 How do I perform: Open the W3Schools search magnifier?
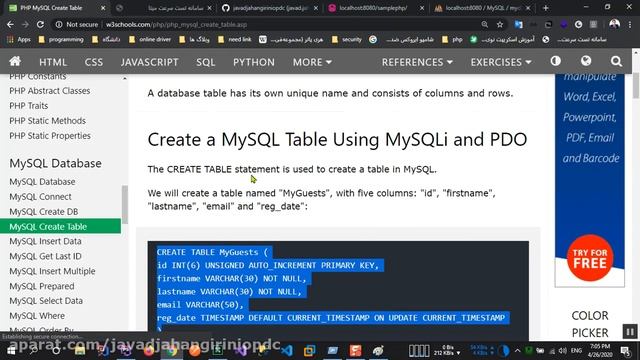pyautogui.click(x=616, y=62)
